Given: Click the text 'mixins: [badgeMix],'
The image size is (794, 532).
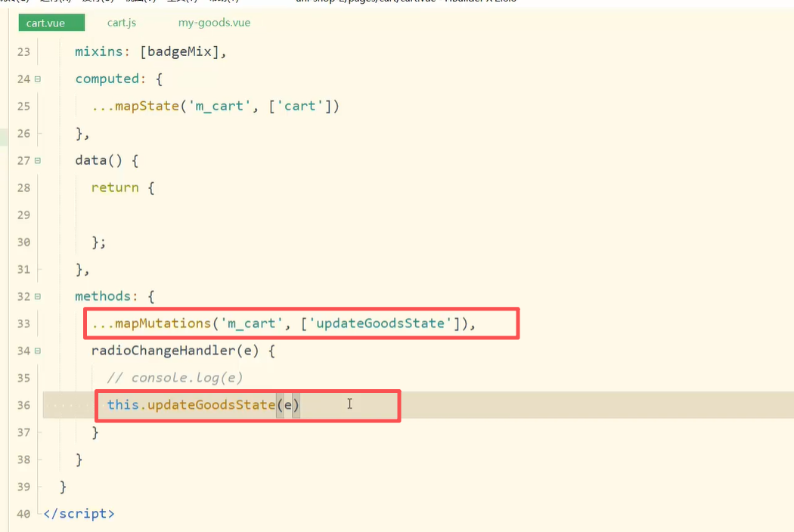Looking at the screenshot, I should (150, 51).
